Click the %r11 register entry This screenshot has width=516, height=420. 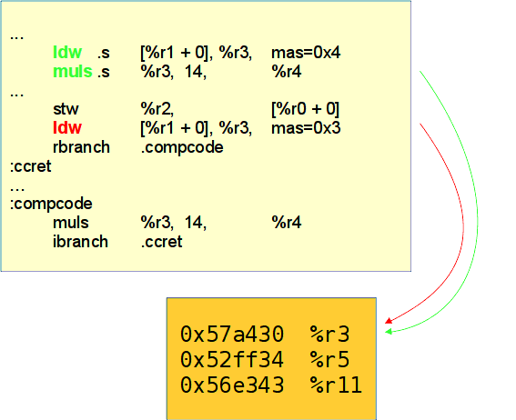point(336,385)
